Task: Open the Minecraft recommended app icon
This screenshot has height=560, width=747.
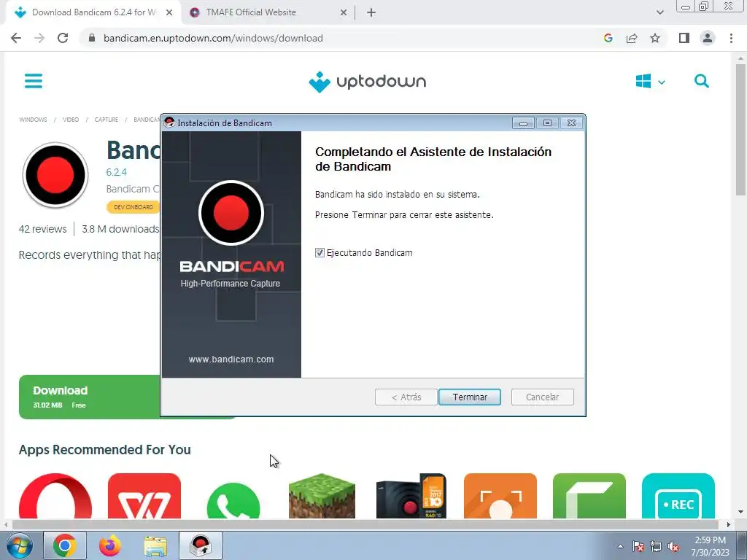Action: [x=322, y=496]
